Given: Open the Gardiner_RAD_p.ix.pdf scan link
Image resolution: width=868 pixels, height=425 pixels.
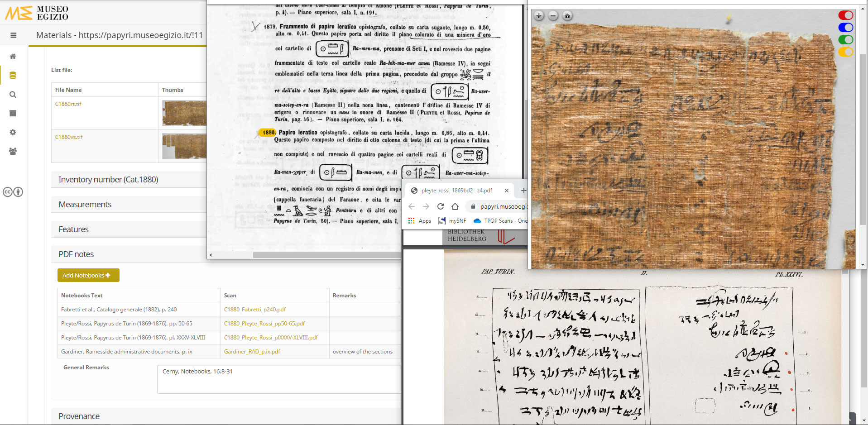Looking at the screenshot, I should click(x=252, y=352).
